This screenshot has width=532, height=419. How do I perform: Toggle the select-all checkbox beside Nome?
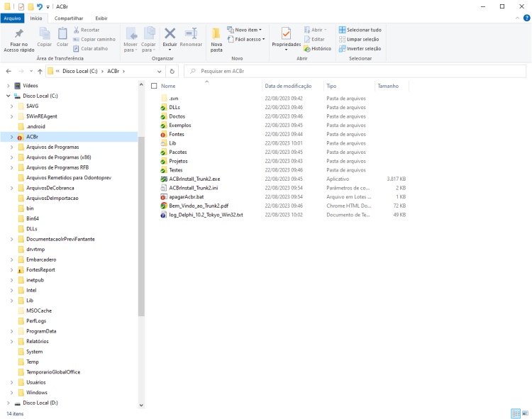(x=154, y=86)
